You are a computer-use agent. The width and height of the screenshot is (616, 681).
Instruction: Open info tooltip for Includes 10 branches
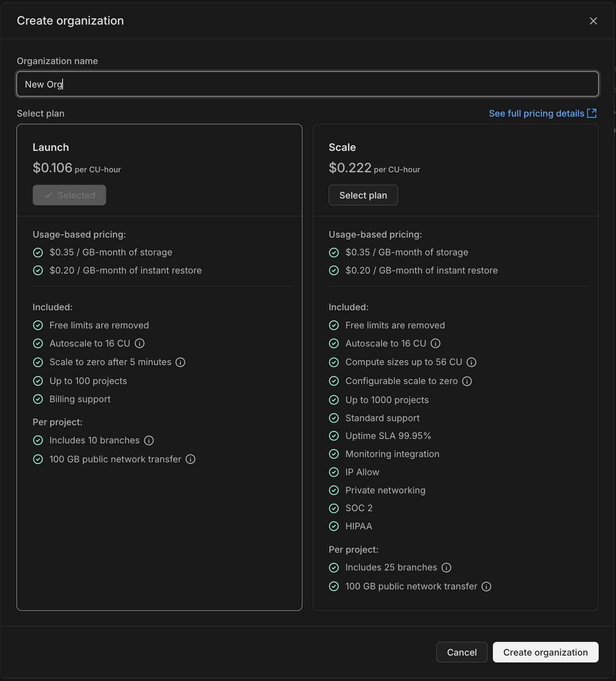pos(149,441)
